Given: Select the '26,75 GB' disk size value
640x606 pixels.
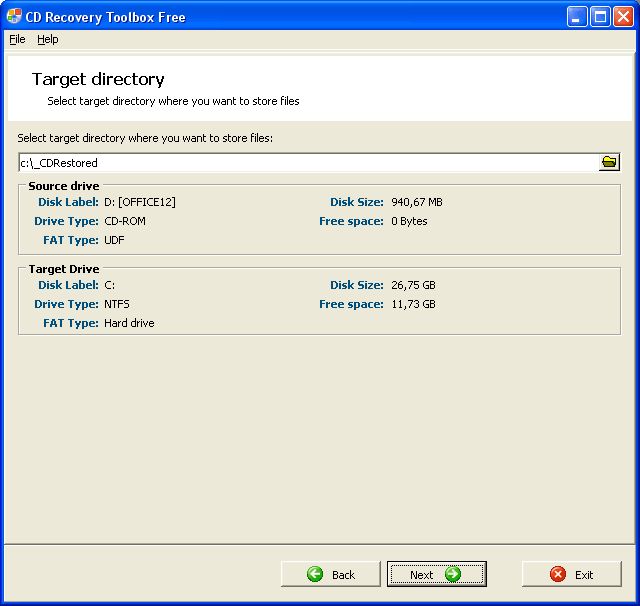Looking at the screenshot, I should coord(413,285).
